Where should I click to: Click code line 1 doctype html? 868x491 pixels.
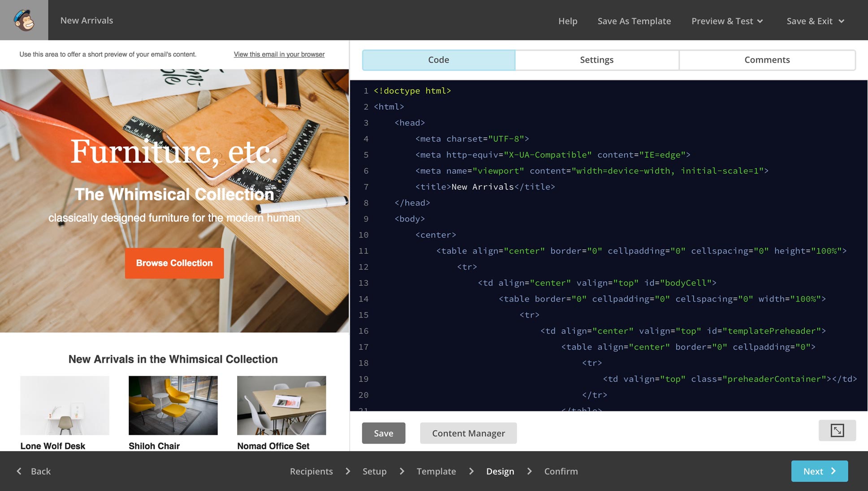tap(412, 91)
